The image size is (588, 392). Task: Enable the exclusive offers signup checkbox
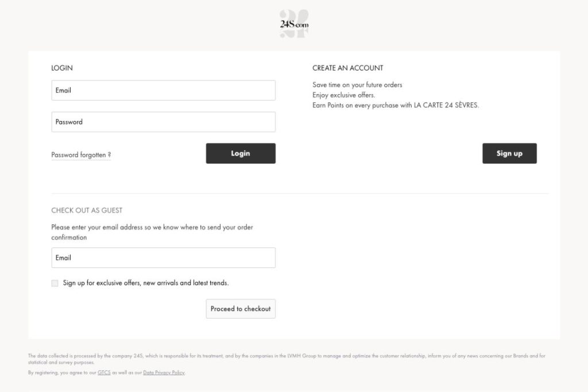coord(55,283)
